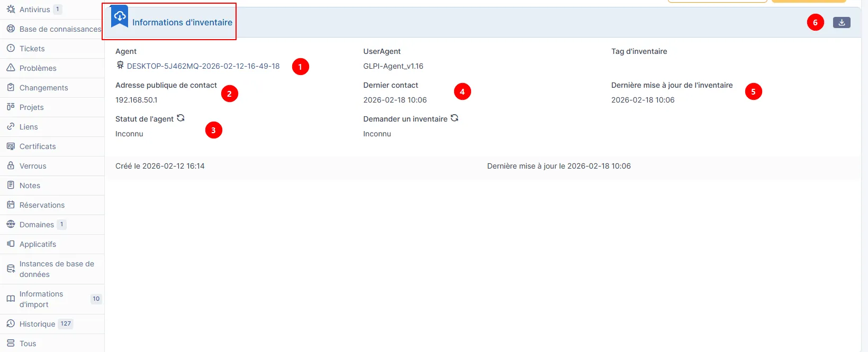Click the Dernier contact date value

395,100
